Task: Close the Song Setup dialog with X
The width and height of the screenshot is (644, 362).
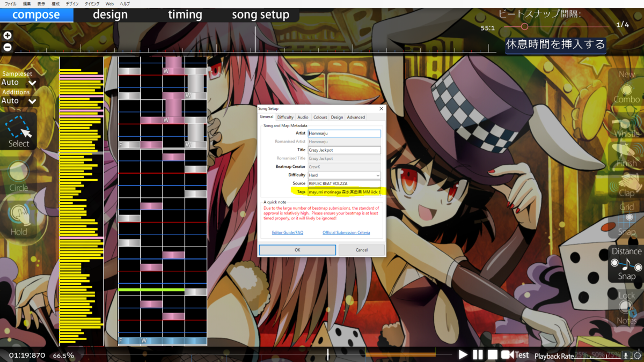Action: (382, 108)
